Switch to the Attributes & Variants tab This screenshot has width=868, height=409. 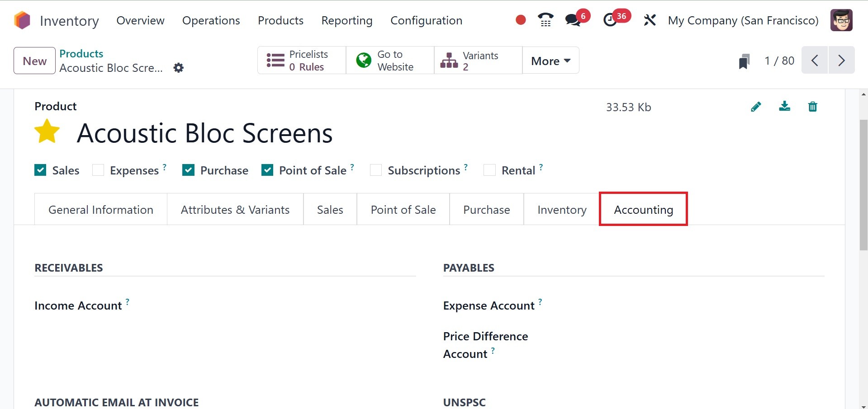235,210
